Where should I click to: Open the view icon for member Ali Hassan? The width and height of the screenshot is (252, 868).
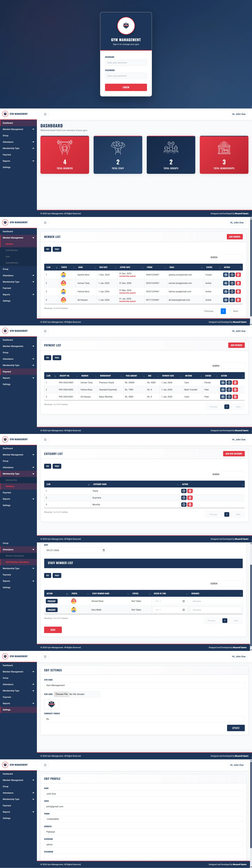(x=226, y=300)
